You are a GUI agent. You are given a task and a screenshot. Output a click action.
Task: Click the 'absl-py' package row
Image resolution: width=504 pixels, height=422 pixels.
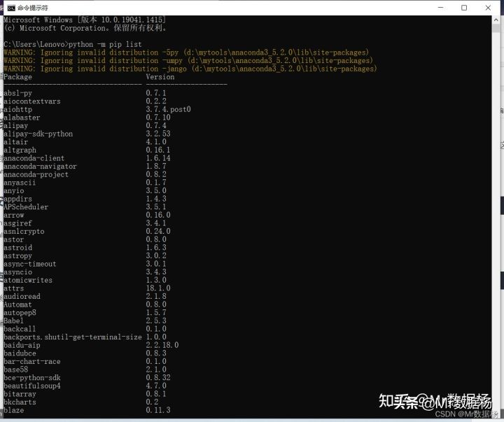(85, 93)
